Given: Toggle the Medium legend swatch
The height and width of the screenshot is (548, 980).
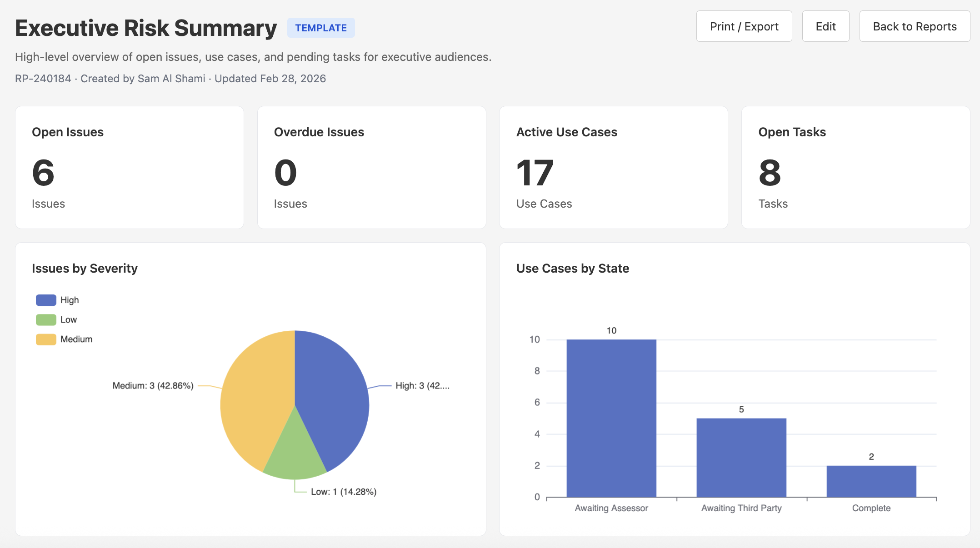Looking at the screenshot, I should (x=46, y=339).
